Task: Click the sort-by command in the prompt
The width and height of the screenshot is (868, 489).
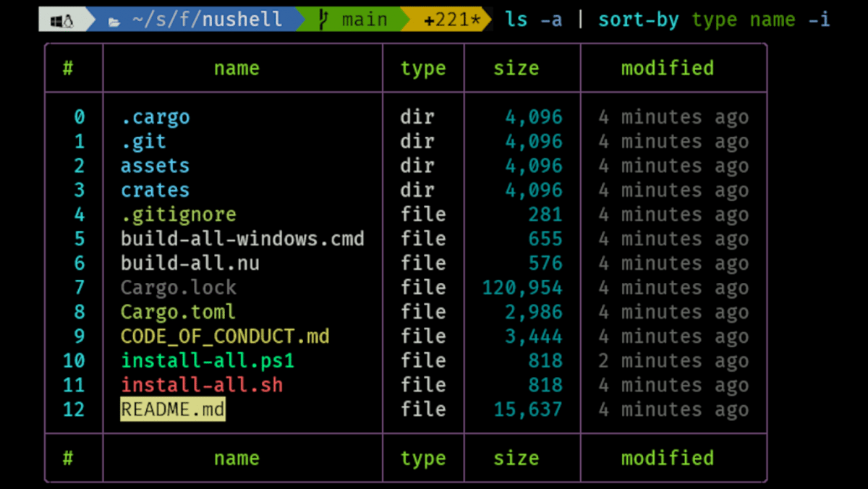Action: 638,20
